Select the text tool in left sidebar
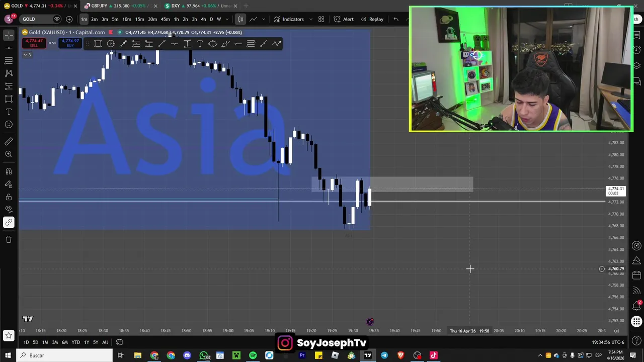 [x=9, y=111]
